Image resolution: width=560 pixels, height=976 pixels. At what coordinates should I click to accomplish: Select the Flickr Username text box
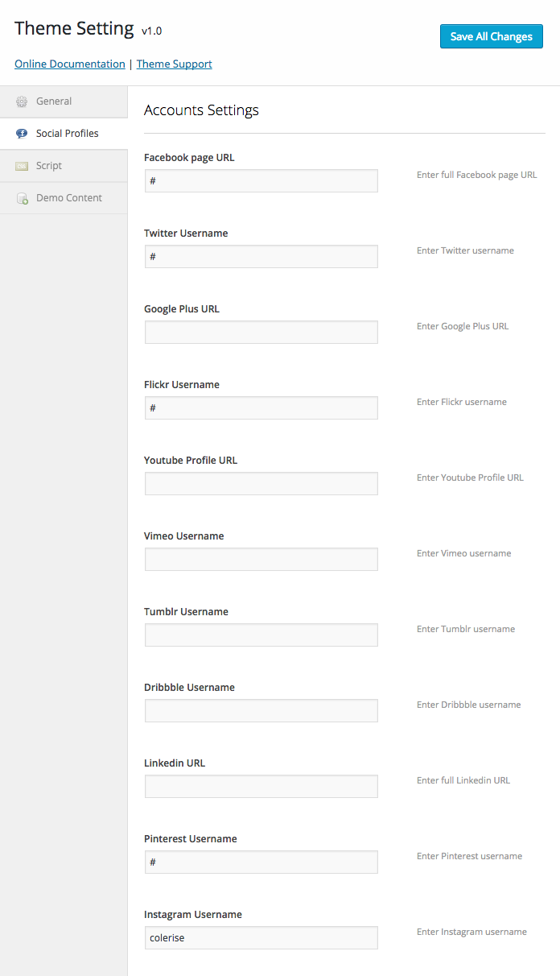pos(261,408)
